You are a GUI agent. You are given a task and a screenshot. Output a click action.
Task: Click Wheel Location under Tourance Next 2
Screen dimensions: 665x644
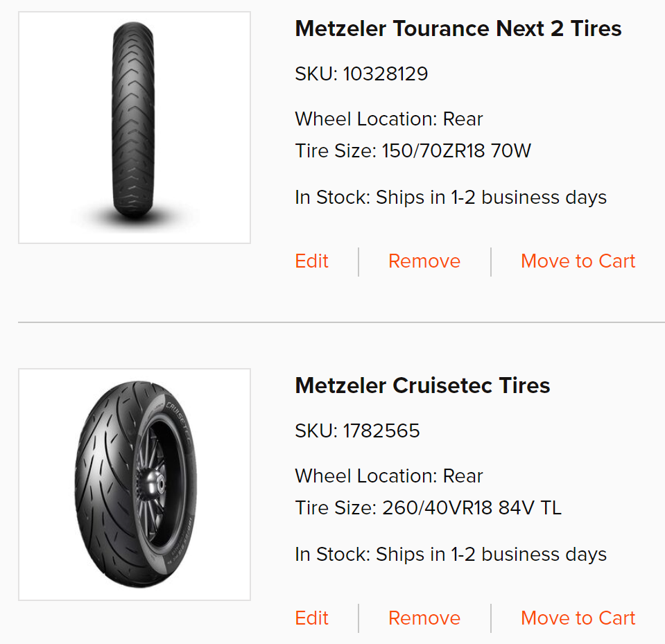tap(388, 119)
